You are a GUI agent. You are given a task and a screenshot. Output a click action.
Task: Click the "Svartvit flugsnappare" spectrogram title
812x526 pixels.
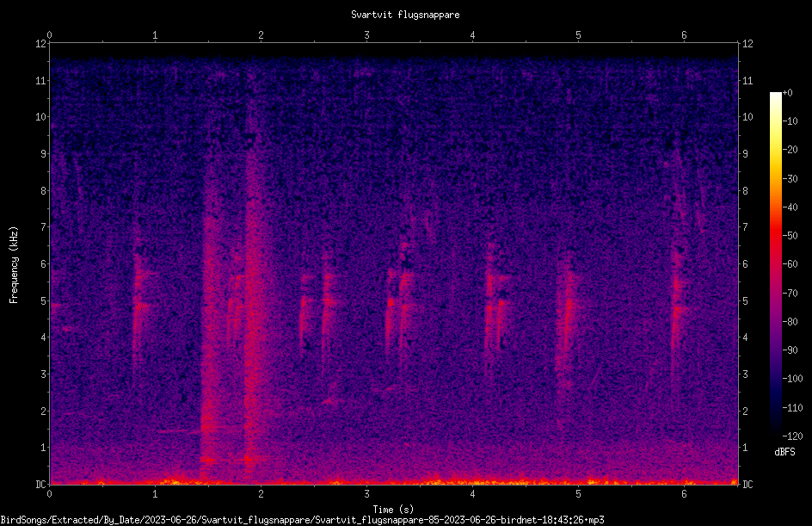(x=405, y=15)
